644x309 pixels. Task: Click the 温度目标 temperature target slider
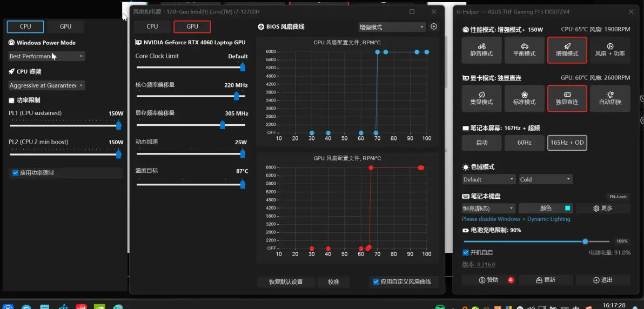[191, 185]
